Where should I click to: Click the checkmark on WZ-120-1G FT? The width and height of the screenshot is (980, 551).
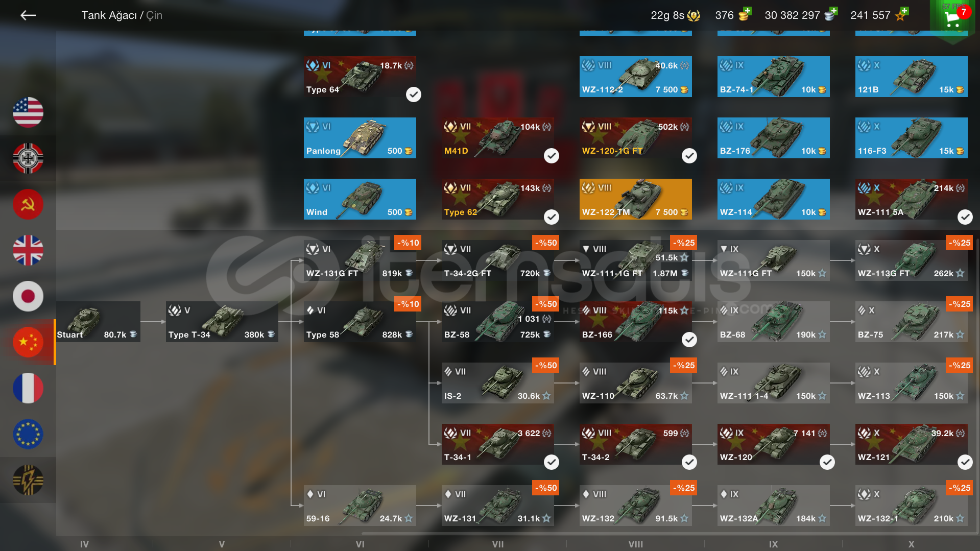tap(689, 156)
